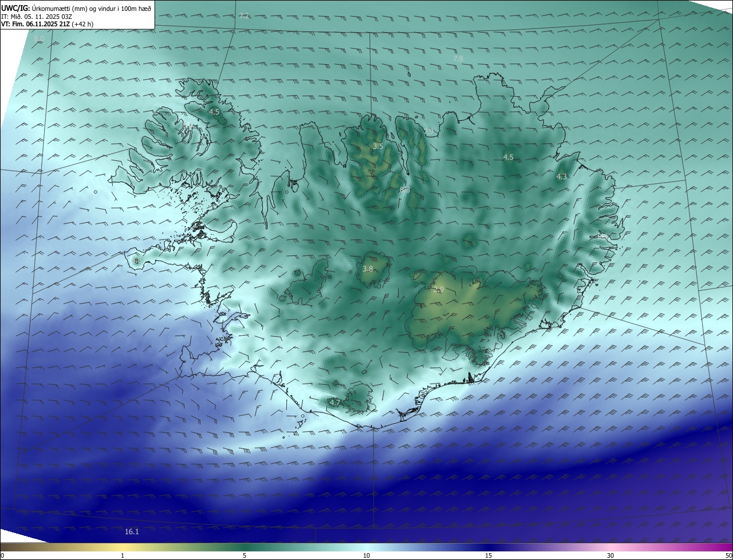The image size is (733, 560).
Task: Click the 4.5 label in the Westfjords
Action: coord(214,112)
